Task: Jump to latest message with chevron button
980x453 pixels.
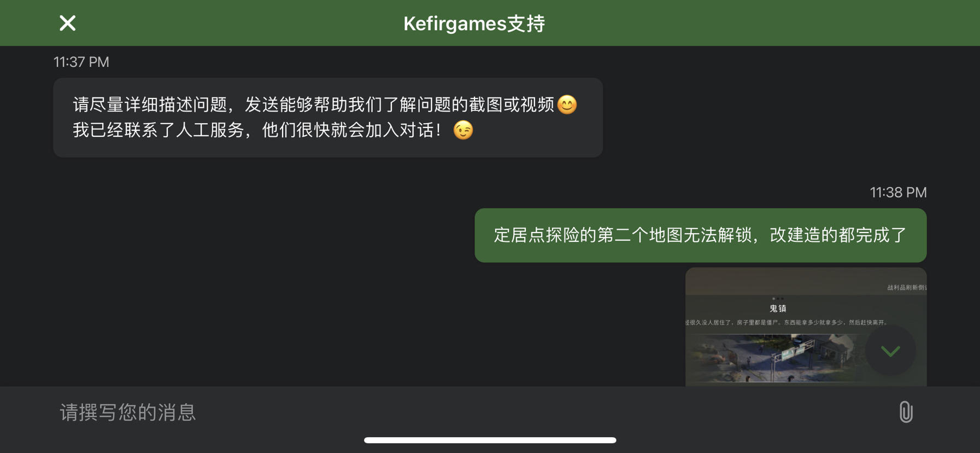Action: point(890,351)
